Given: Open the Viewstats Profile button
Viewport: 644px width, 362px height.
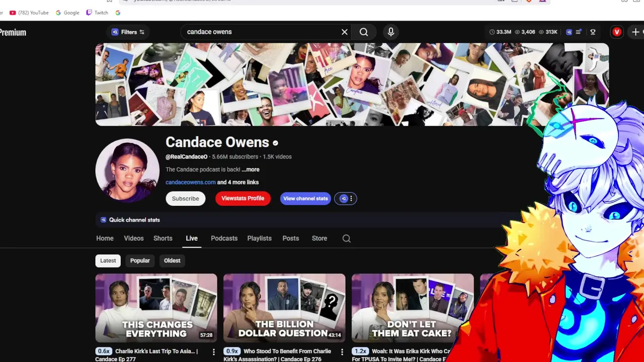Looking at the screenshot, I should click(243, 199).
